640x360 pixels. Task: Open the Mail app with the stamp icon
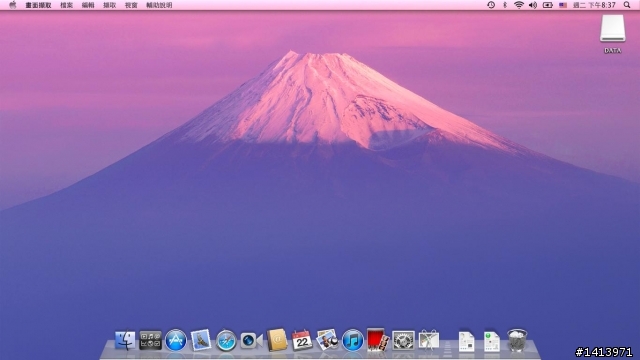[x=201, y=340]
